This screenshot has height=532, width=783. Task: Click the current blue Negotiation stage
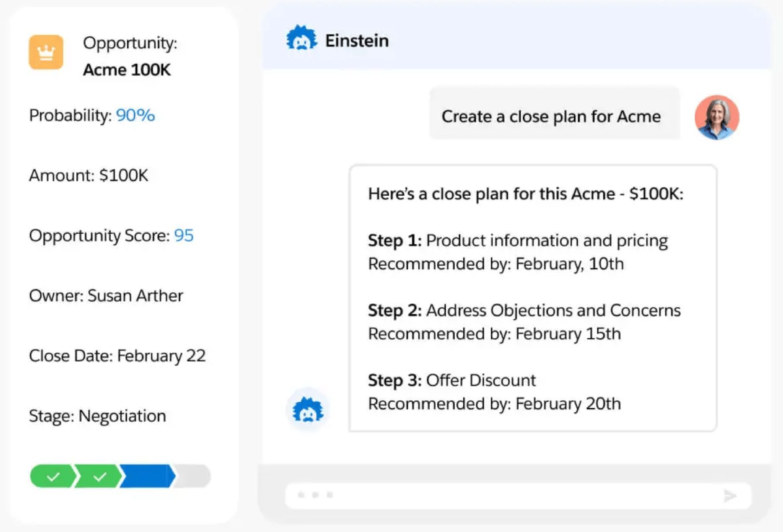point(147,476)
